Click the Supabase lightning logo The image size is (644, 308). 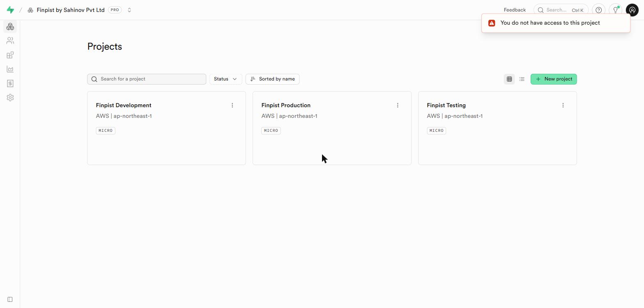[10, 10]
